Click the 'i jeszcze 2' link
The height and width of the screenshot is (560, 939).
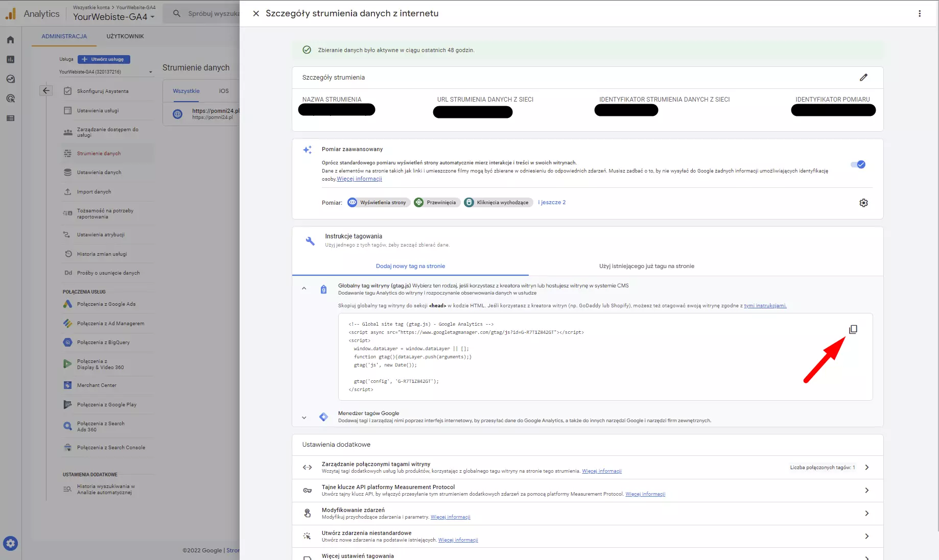pos(552,202)
